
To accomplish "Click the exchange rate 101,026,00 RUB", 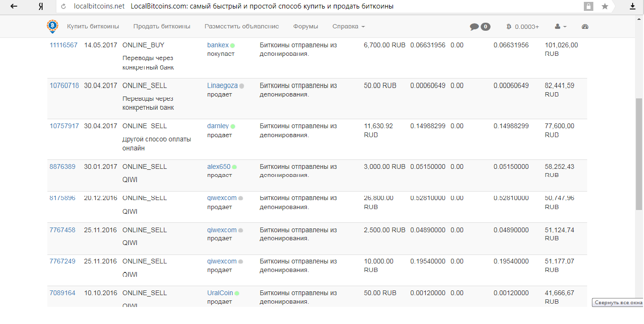I will [562, 49].
